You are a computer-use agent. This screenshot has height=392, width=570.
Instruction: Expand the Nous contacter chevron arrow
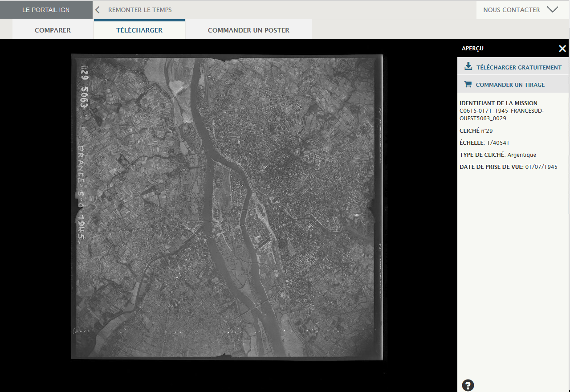click(x=553, y=10)
